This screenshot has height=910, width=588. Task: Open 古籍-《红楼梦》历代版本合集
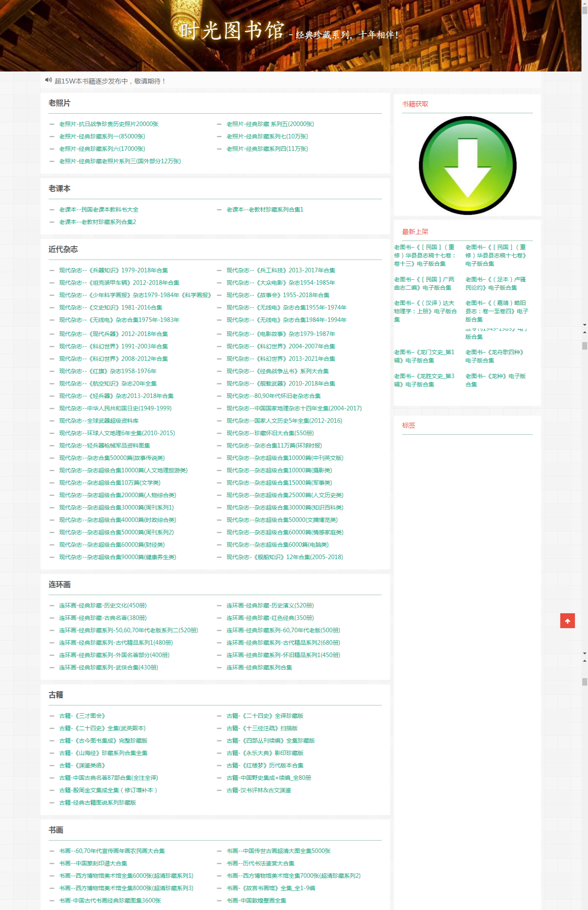click(265, 765)
